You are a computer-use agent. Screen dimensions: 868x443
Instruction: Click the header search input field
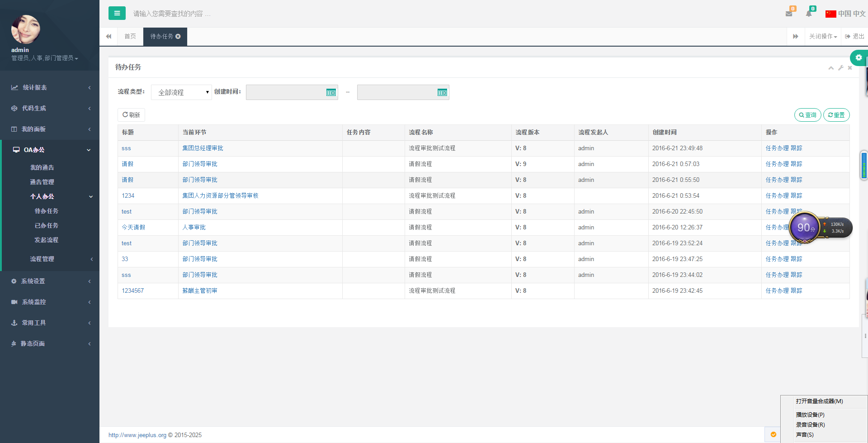pos(172,14)
